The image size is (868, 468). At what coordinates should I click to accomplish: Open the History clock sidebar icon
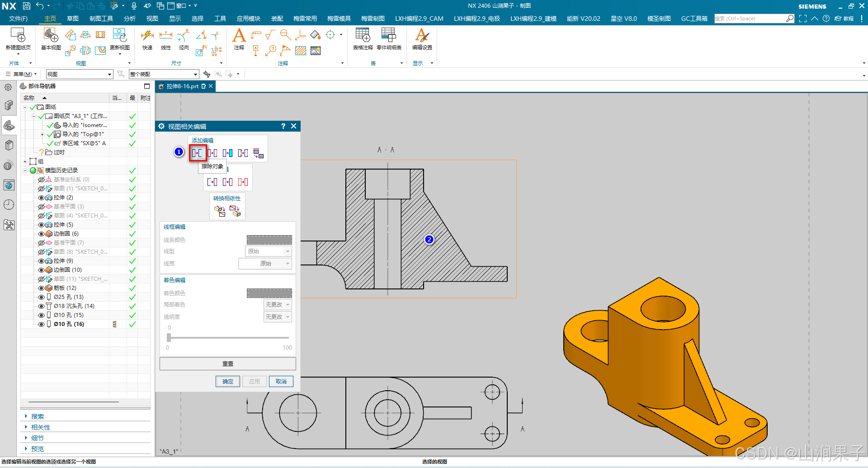[x=9, y=205]
